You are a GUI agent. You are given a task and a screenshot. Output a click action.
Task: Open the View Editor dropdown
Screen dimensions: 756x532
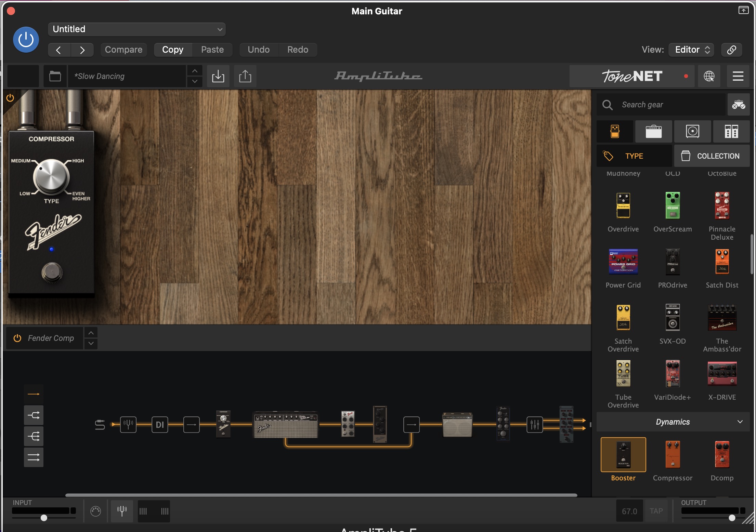coord(692,50)
